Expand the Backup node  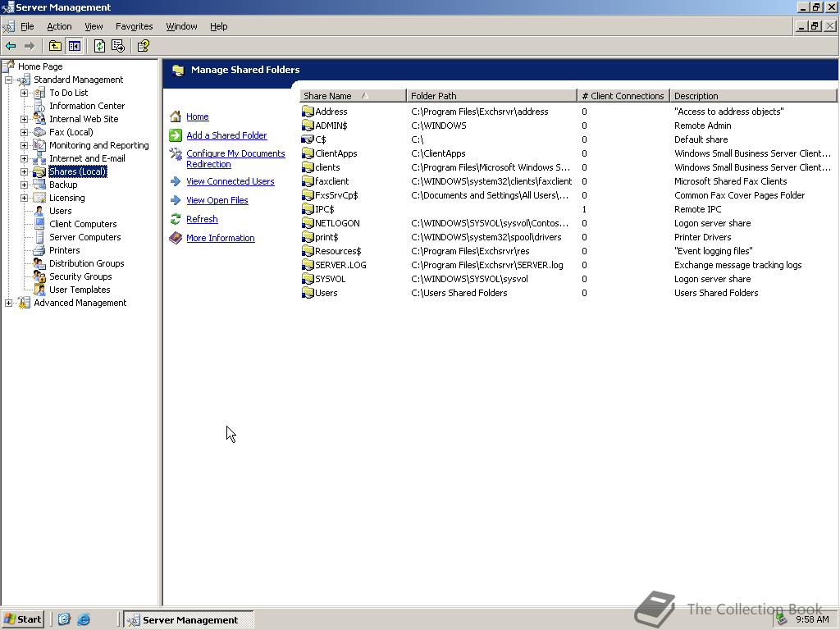pos(24,185)
